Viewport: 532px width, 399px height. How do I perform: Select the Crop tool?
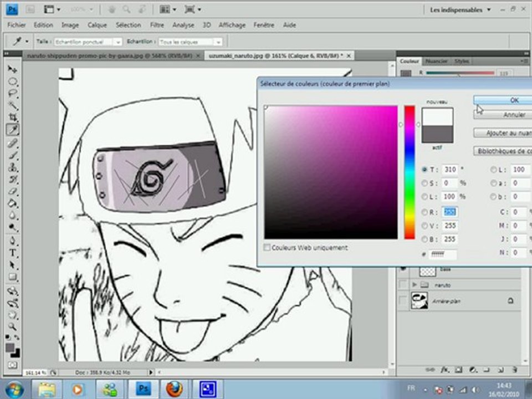click(x=13, y=117)
